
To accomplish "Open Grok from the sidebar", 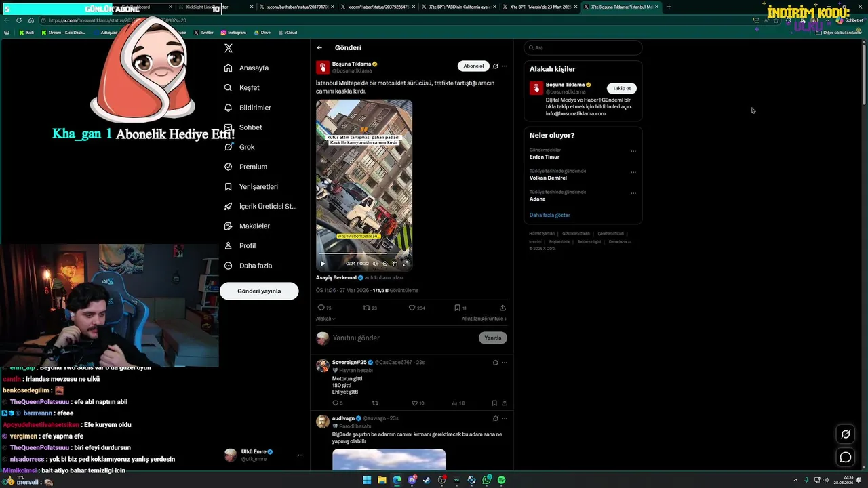I will tap(239, 147).
